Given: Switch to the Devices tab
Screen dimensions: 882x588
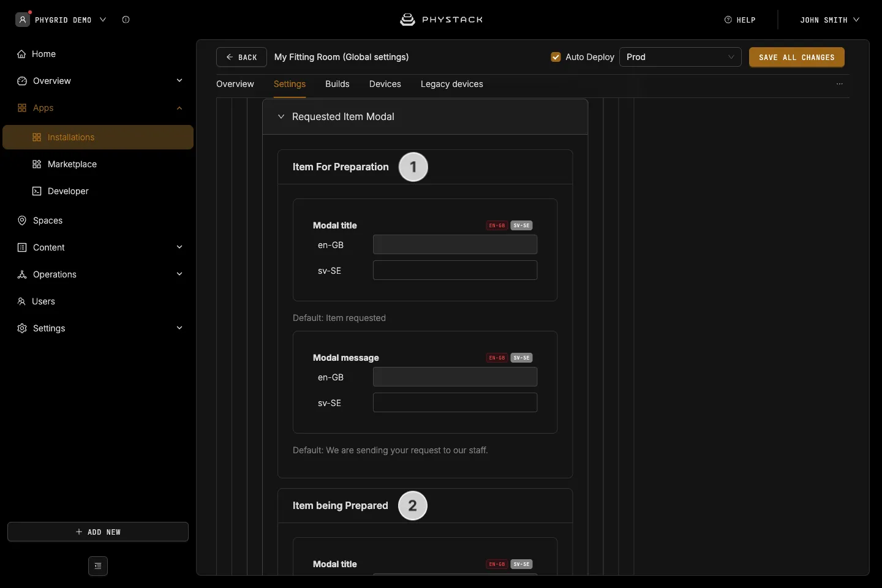Looking at the screenshot, I should (x=385, y=84).
